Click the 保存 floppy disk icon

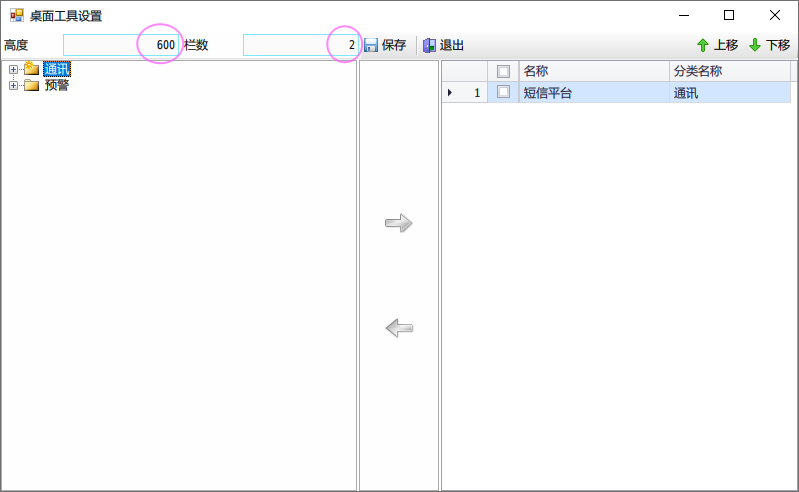tap(370, 45)
